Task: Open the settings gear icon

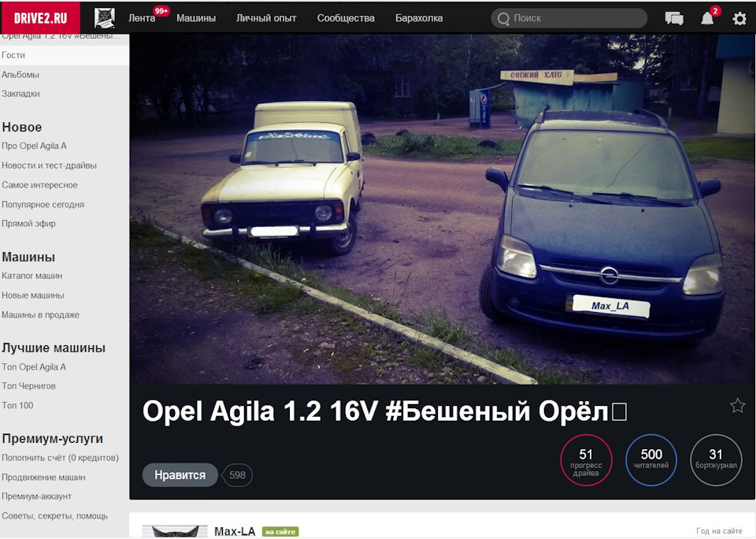Action: click(x=739, y=19)
